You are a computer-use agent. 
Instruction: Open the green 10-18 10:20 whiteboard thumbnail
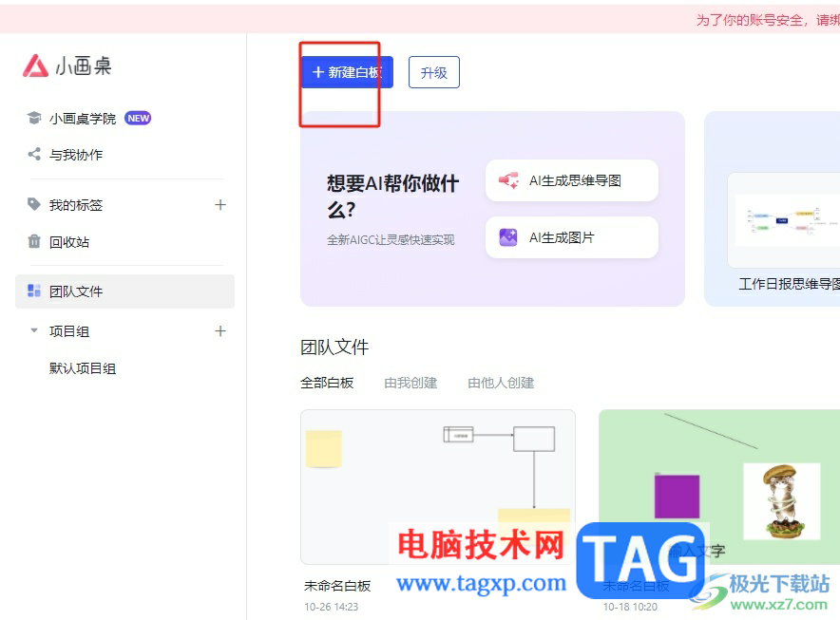719,487
